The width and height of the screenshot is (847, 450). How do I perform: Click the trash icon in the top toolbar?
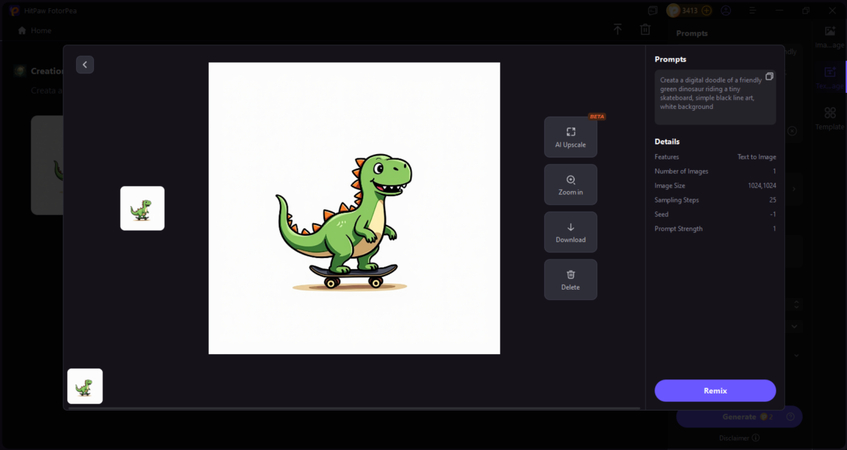tap(645, 30)
